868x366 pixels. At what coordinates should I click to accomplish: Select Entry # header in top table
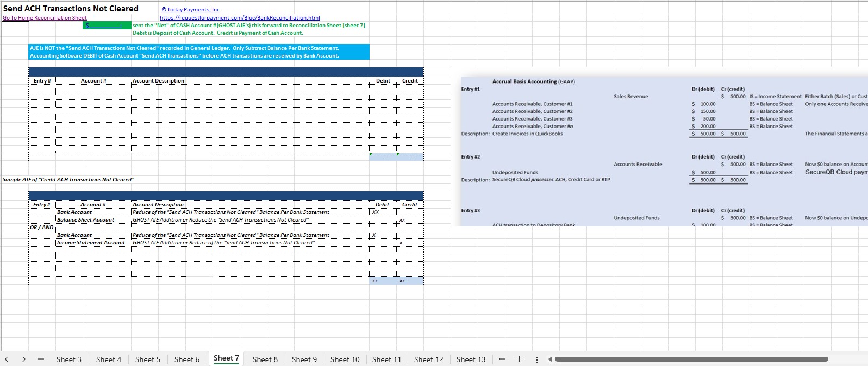click(42, 81)
